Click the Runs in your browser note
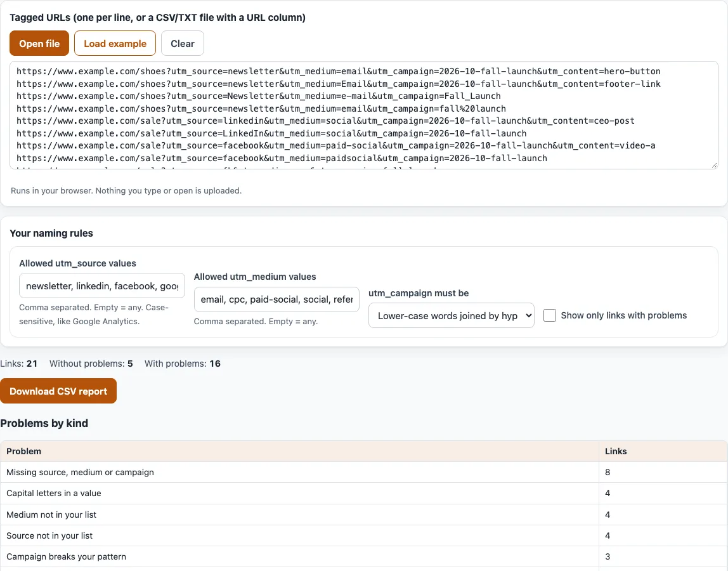This screenshot has height=571, width=728. (126, 190)
